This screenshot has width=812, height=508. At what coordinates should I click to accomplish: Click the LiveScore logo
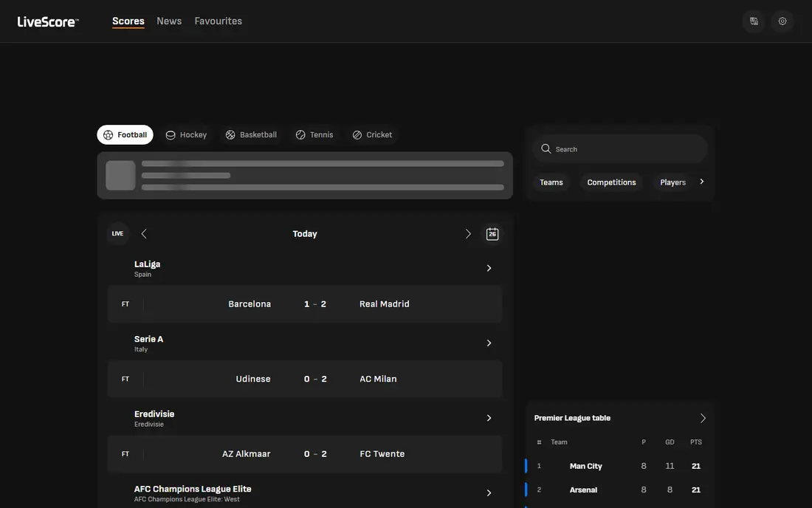click(48, 21)
